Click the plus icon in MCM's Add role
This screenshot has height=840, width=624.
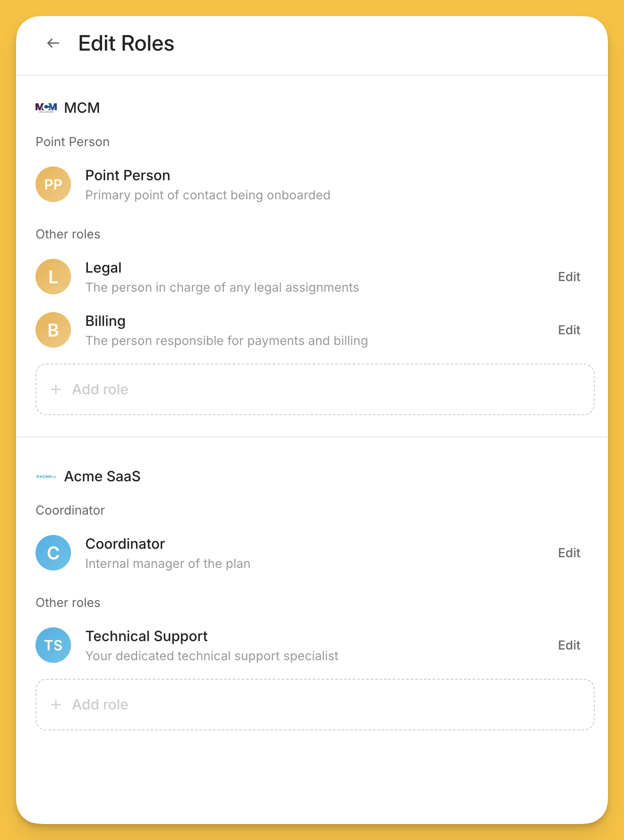tap(56, 389)
